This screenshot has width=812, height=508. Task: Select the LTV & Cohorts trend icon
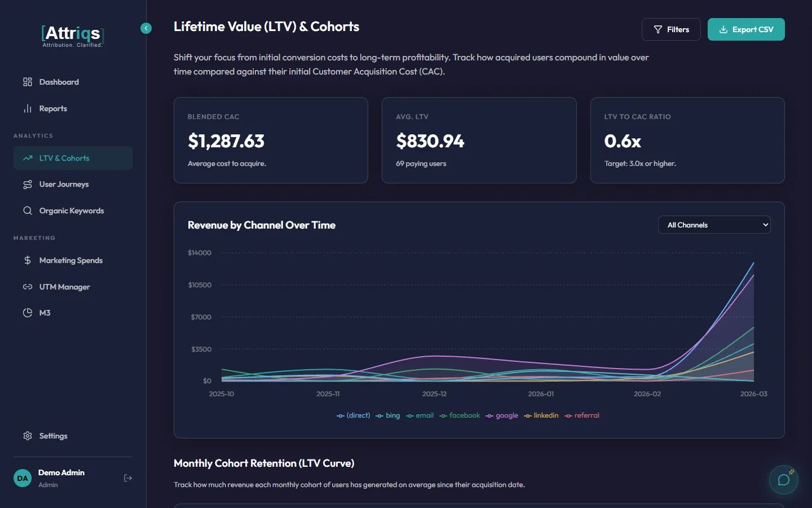point(27,158)
